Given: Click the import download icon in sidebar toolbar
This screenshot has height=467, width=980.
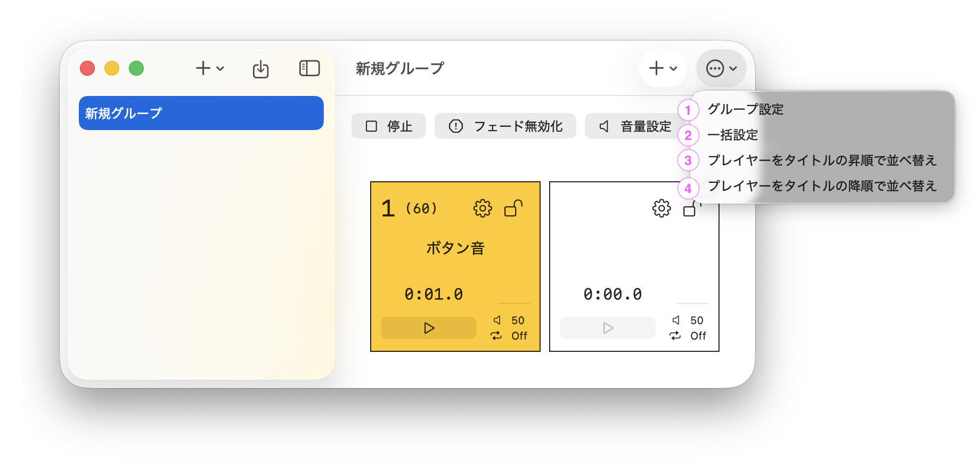Looking at the screenshot, I should coord(260,69).
